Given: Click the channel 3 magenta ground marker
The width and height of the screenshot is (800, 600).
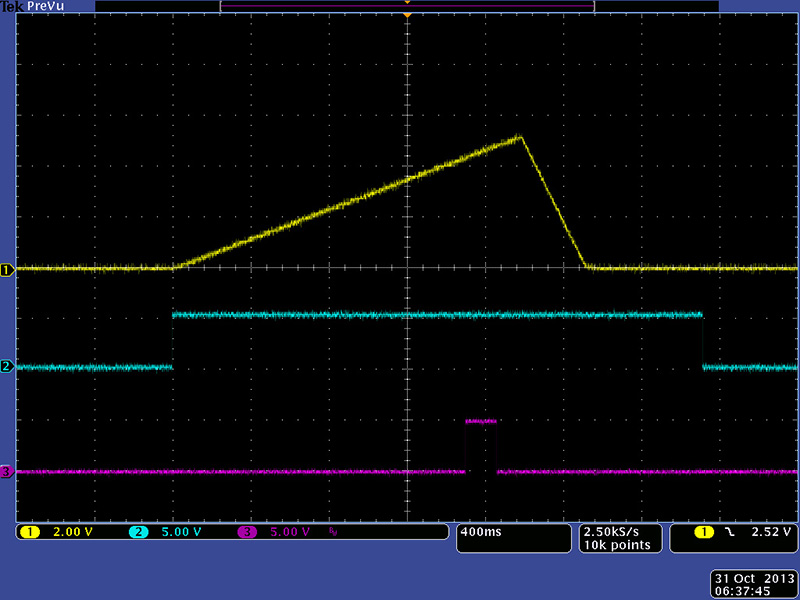Looking at the screenshot, I should click(6, 471).
